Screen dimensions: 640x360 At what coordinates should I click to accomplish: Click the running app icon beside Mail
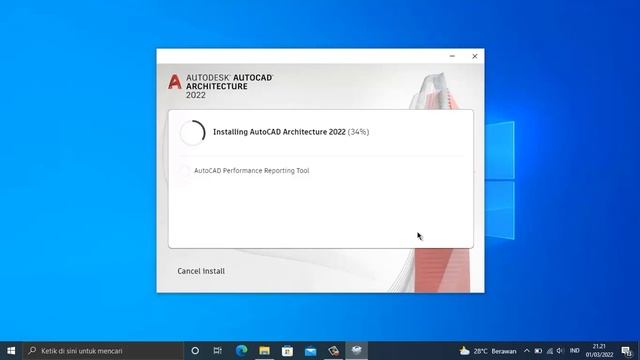coord(333,351)
